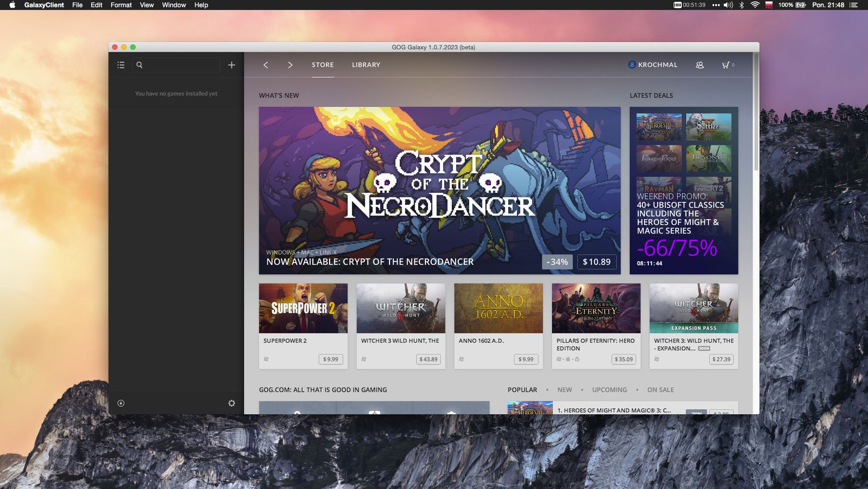Open the Notification Center icon

(854, 5)
